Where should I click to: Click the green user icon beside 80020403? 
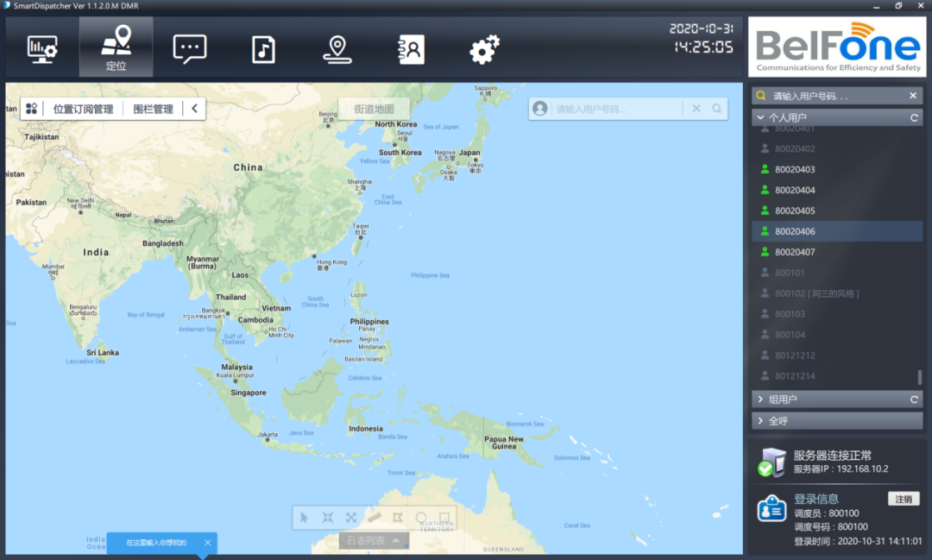[765, 169]
